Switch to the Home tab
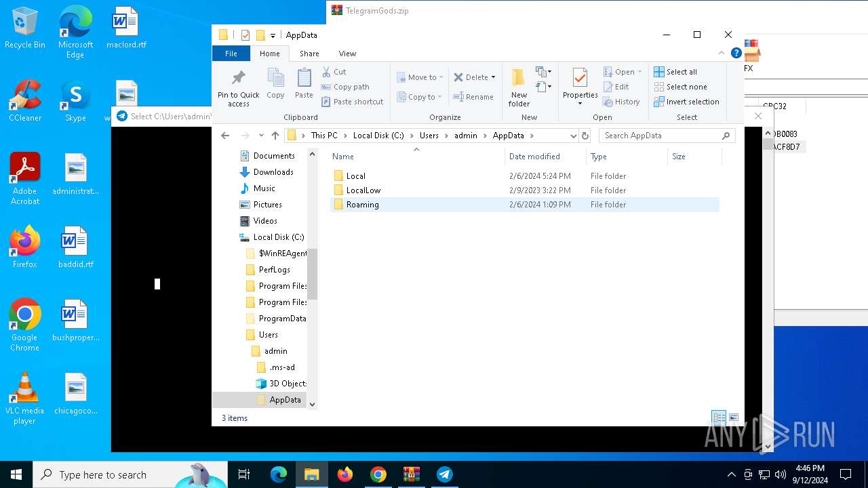The width and height of the screenshot is (868, 488). (269, 54)
